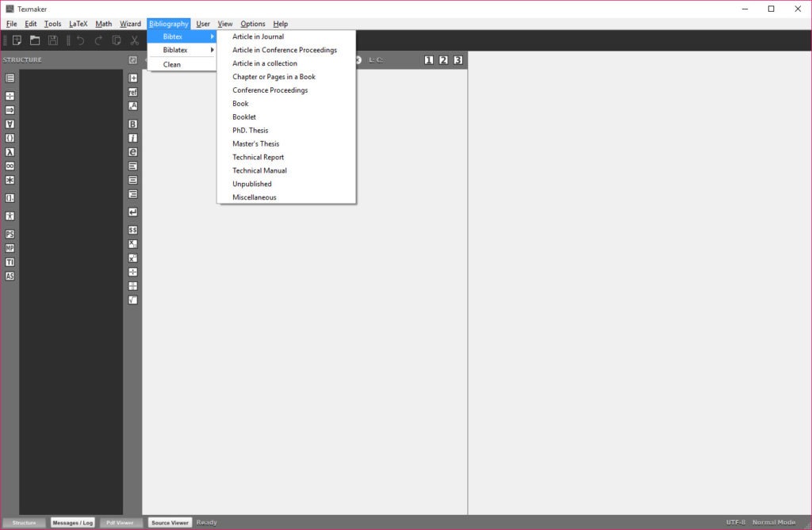Screen dimensions: 812x530
Task: Jump to bookmark 3 in editor
Action: [458, 60]
